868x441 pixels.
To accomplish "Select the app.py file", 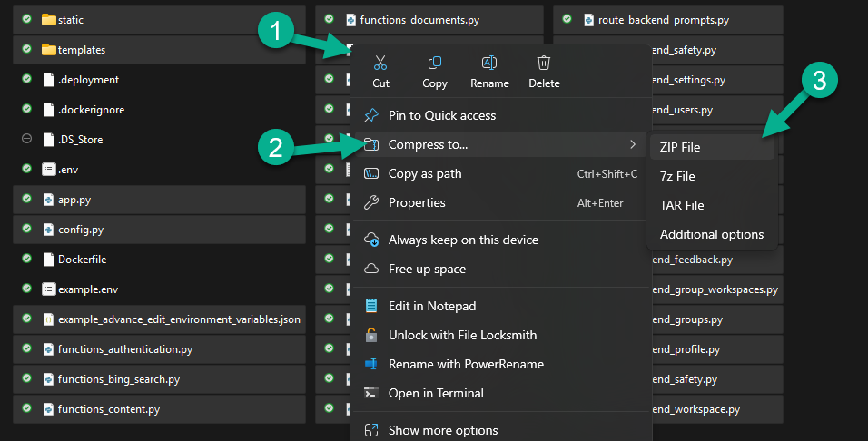I will 74,200.
